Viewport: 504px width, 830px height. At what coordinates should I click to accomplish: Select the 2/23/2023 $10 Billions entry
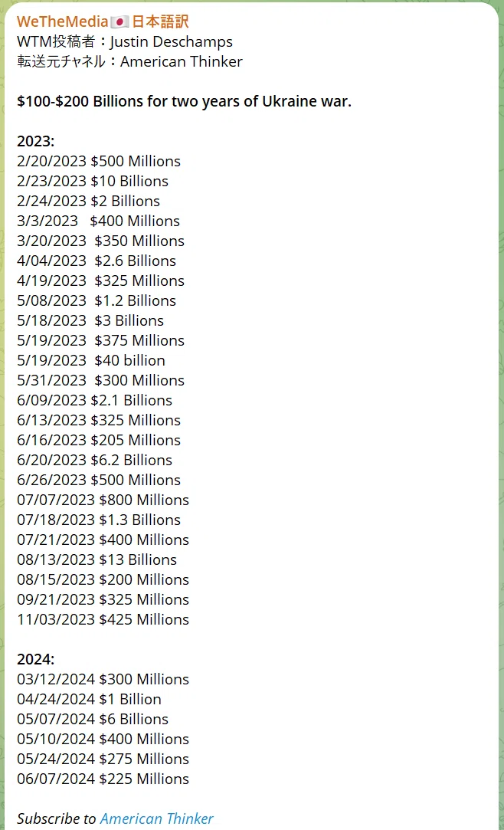93,181
